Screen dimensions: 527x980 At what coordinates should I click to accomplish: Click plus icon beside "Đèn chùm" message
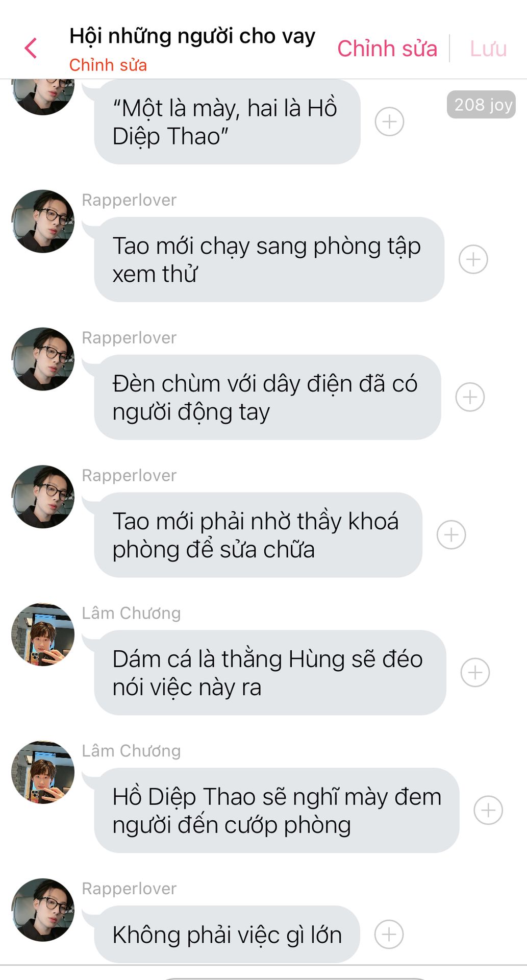470,397
